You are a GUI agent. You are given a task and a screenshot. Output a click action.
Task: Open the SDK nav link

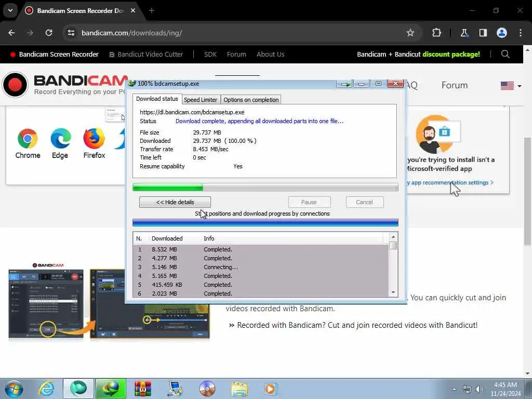(x=210, y=54)
